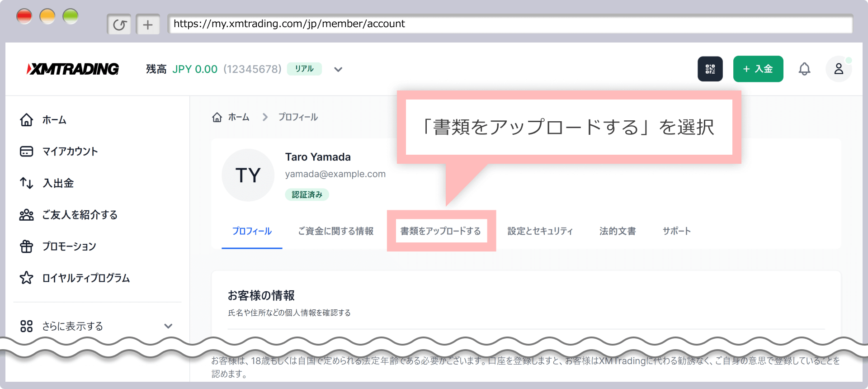Select the 書類をアップロードする tab
The image size is (868, 389).
click(441, 231)
